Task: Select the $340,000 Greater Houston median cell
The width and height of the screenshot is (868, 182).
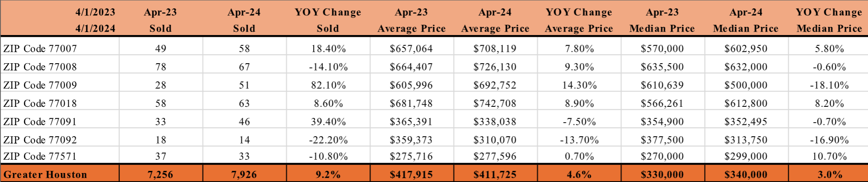Action: 746,175
